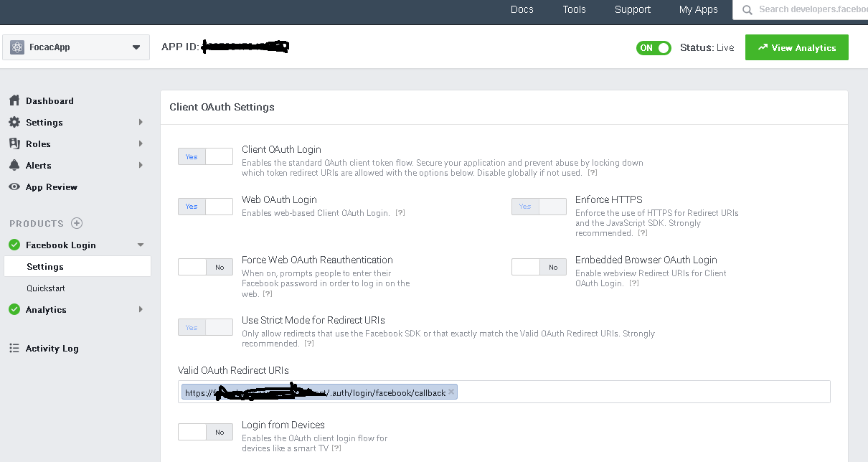Open help for Embedded Browser OAuth Login [?]

click(x=634, y=283)
